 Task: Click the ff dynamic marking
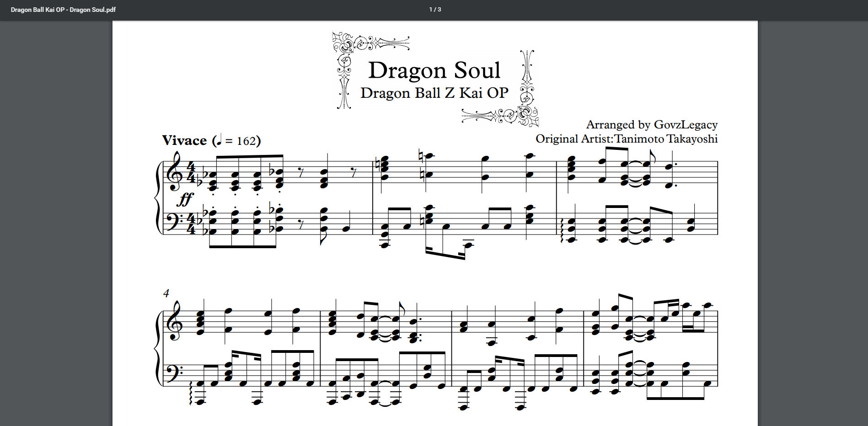[x=185, y=199]
